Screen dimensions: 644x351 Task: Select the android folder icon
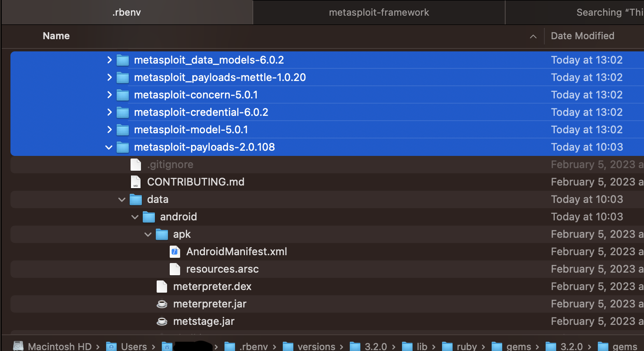pyautogui.click(x=149, y=216)
